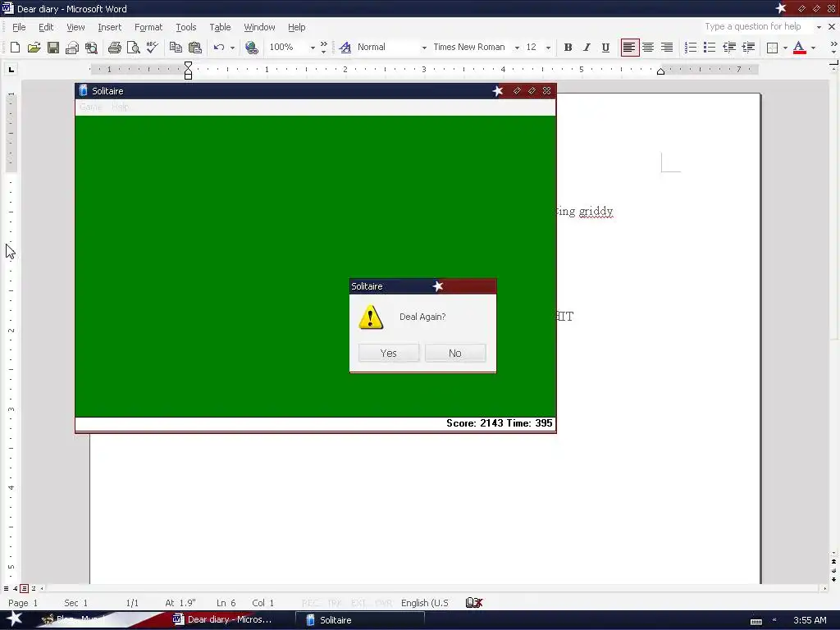
Task: Click No in Deal Again dialog
Action: click(454, 353)
